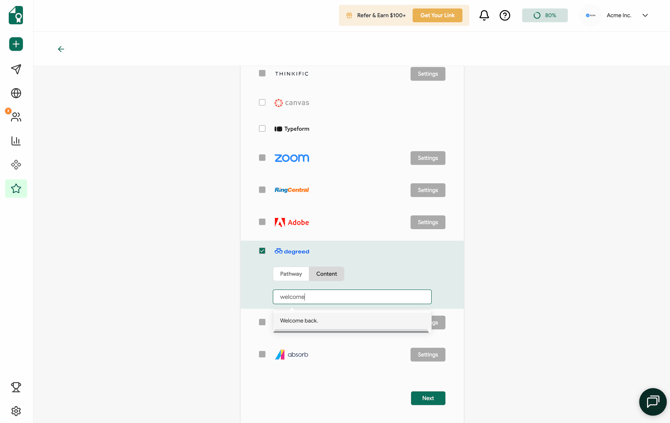Click the Next button

tap(428, 398)
